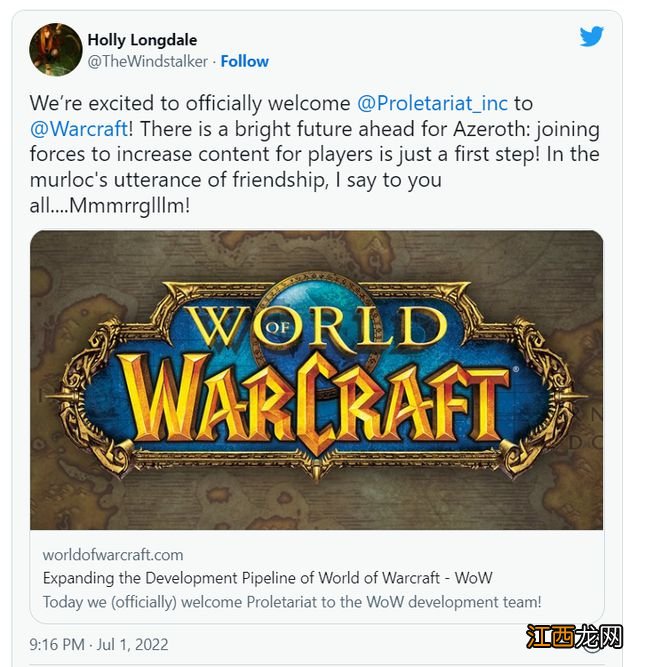Open the Holly Longdale display name
Viewport: 660px width, 667px height.
click(x=142, y=40)
